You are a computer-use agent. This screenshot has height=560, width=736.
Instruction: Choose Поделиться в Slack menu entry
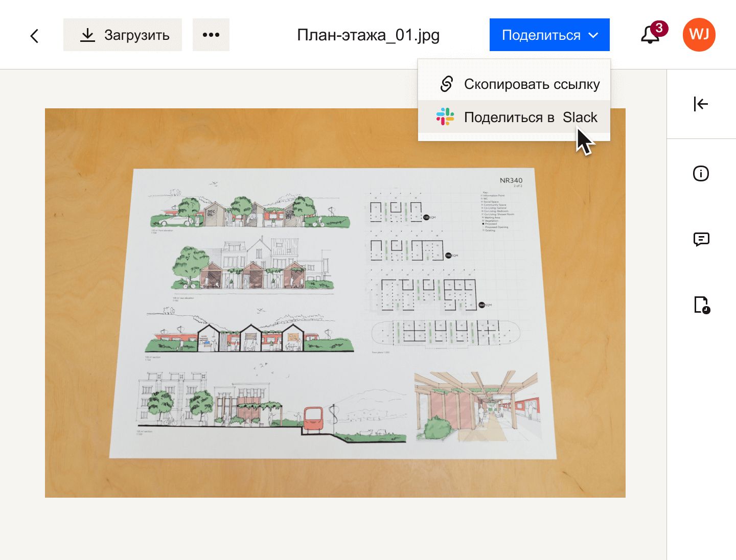tap(530, 117)
